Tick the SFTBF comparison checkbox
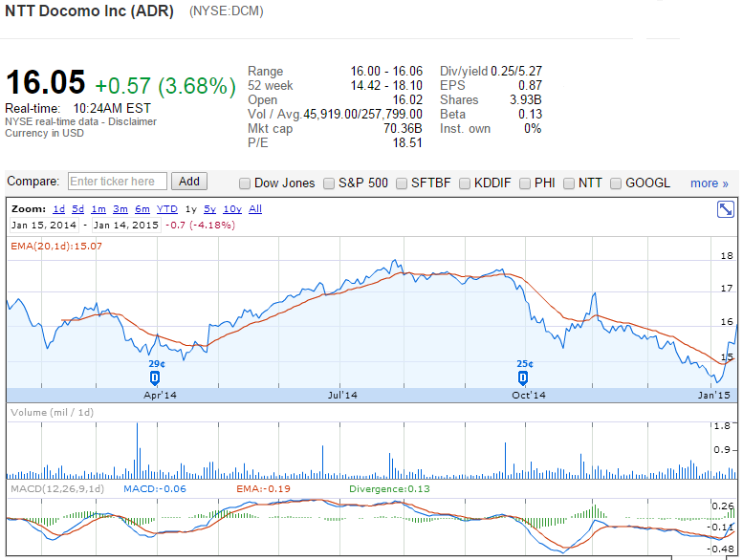This screenshot has width=743, height=560. click(402, 183)
